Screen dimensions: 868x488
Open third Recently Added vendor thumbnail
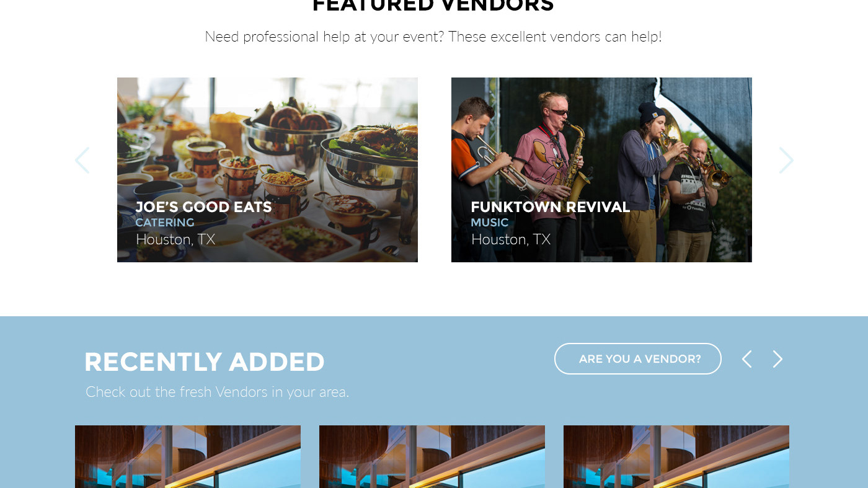676,456
